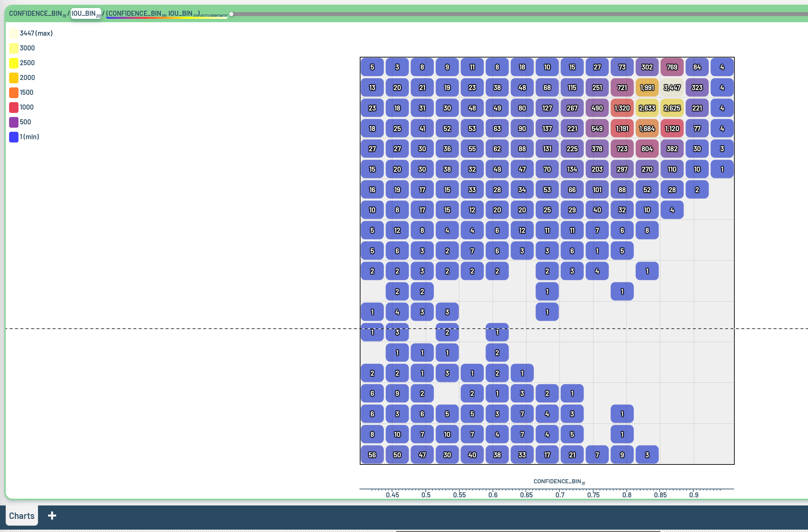Click the heatmap cell showing 3,447

[672, 87]
